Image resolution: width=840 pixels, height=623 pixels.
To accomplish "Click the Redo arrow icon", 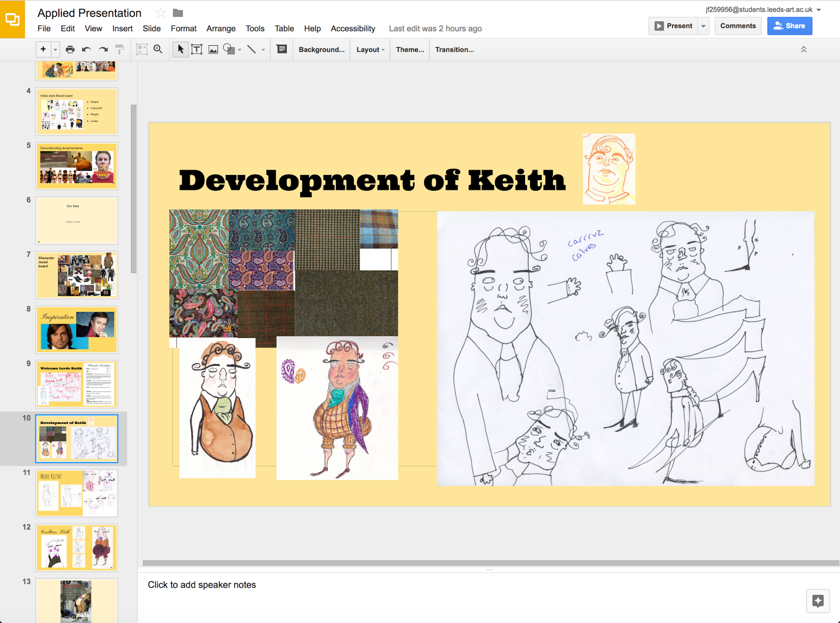I will [x=103, y=49].
